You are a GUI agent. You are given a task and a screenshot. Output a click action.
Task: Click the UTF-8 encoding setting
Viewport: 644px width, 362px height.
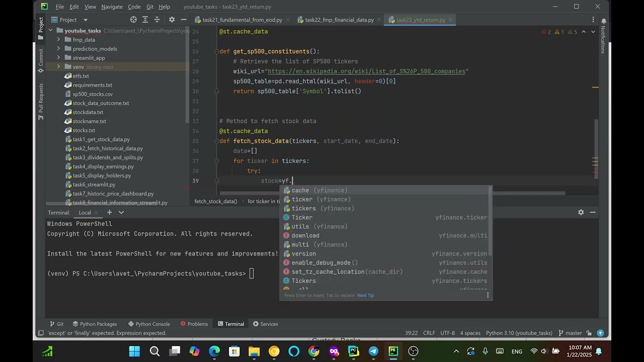click(x=447, y=333)
